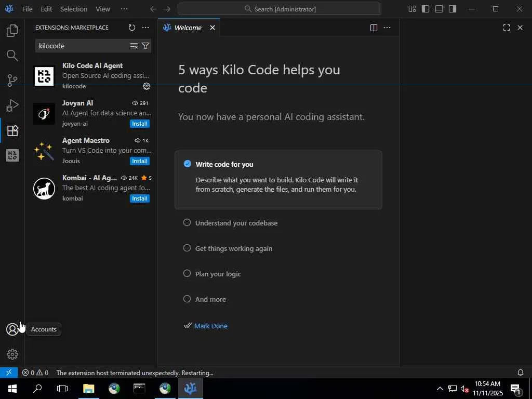Screen dimensions: 532x399
Task: Click the extension host terminated status message
Action: (x=135, y=373)
